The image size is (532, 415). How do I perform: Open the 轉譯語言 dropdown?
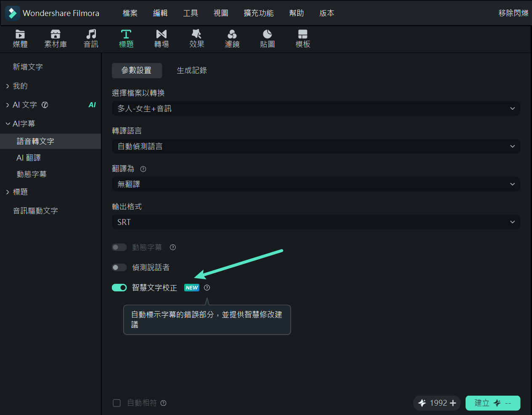pyautogui.click(x=316, y=146)
